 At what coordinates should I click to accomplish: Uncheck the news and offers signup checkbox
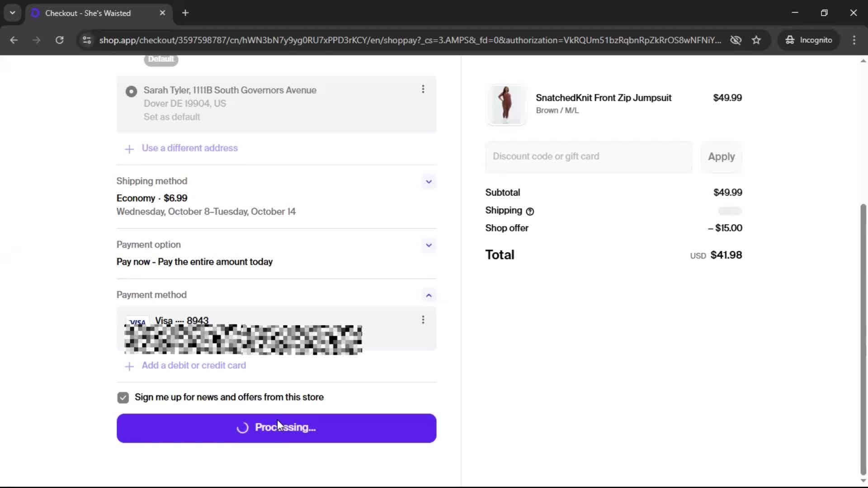123,398
